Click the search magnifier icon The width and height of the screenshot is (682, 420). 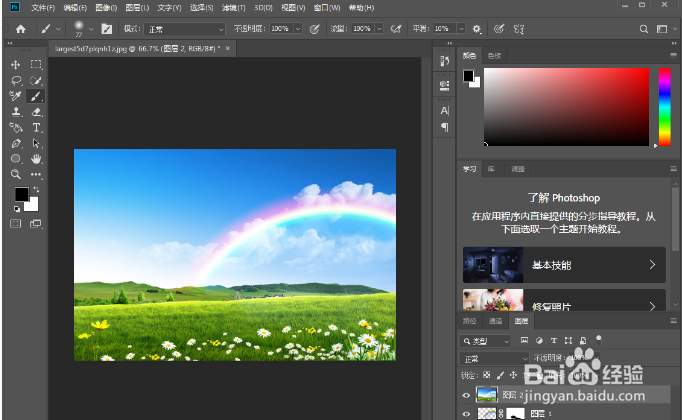click(x=644, y=29)
